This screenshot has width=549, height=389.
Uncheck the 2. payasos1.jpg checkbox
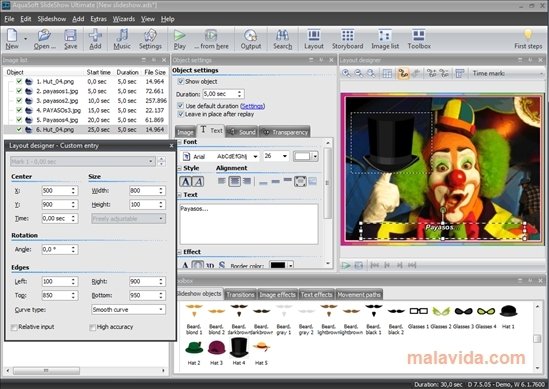[19, 91]
